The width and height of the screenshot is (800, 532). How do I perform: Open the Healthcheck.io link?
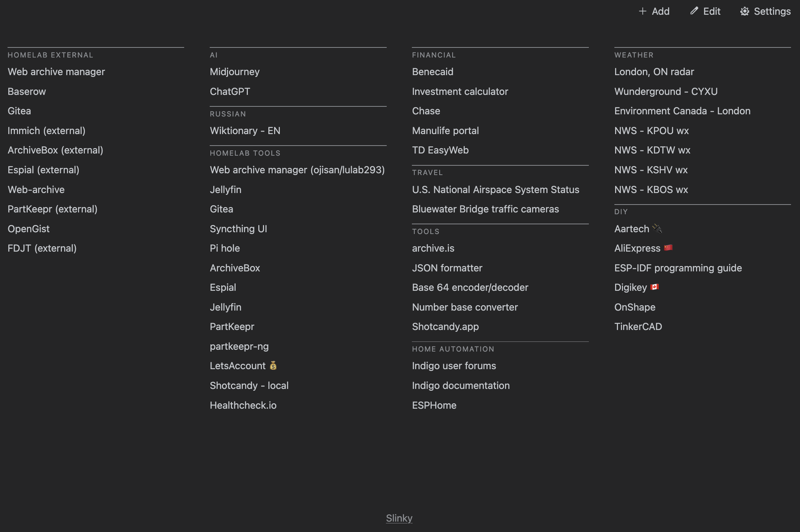243,405
